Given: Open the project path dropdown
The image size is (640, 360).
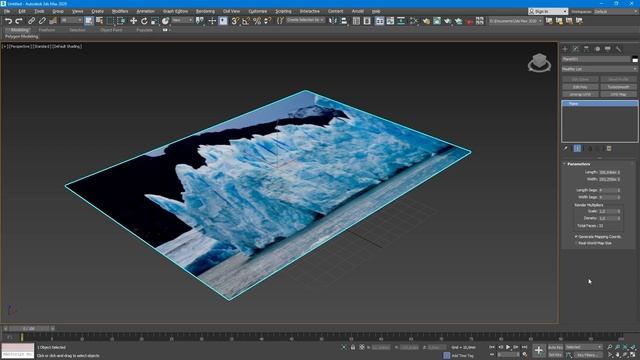Looking at the screenshot, I should [516, 20].
